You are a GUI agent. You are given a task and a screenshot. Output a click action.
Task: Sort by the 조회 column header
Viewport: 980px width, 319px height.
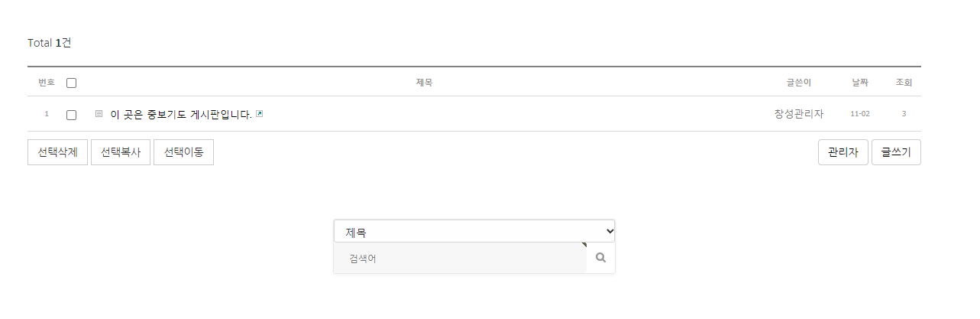[x=904, y=83]
